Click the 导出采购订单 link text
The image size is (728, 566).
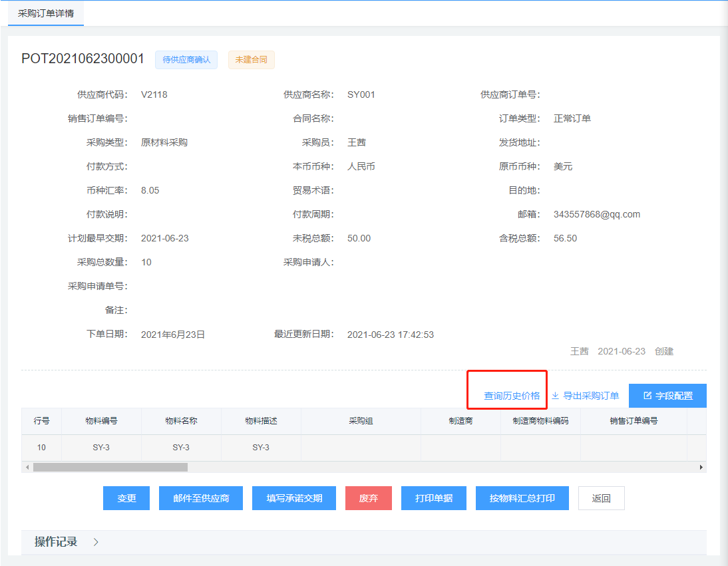tap(591, 396)
